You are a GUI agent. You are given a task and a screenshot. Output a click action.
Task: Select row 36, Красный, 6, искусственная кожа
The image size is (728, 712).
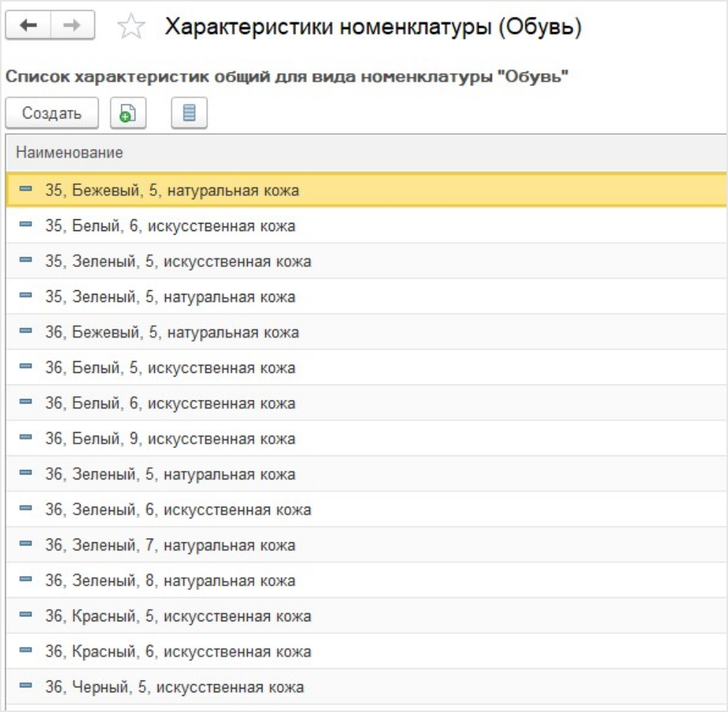[x=178, y=652]
